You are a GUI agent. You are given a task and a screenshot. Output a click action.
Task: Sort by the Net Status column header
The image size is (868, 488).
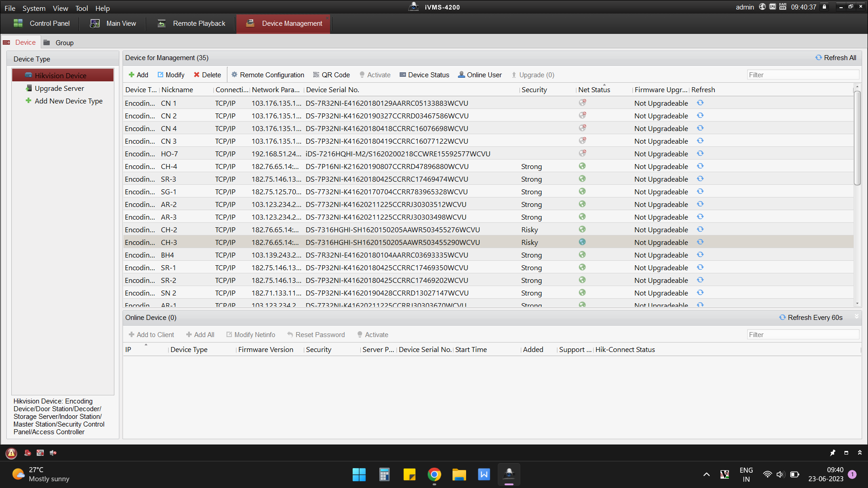[x=604, y=90]
